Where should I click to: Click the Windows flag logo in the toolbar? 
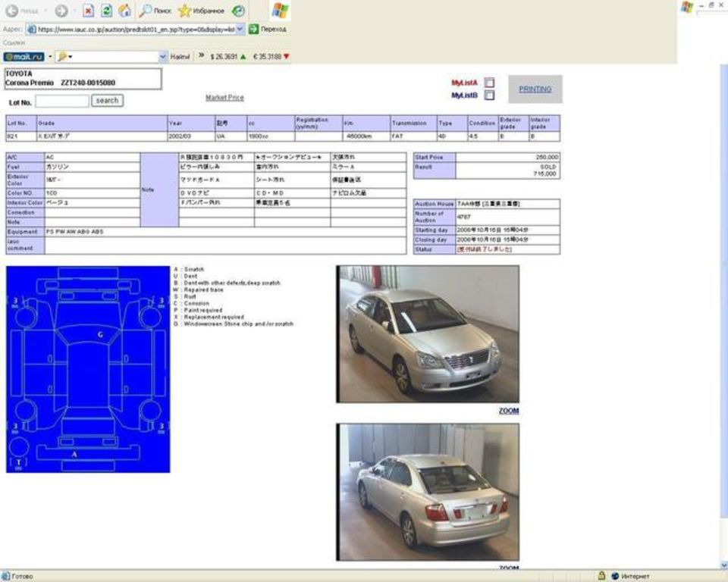pyautogui.click(x=280, y=10)
